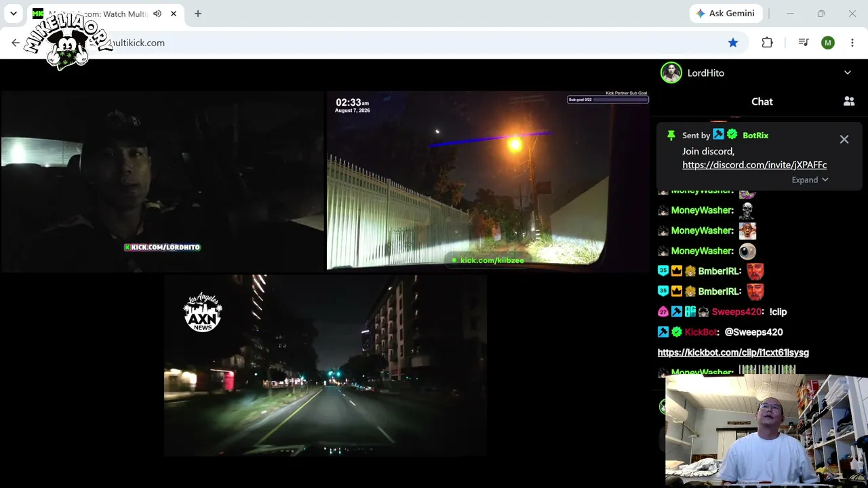Viewport: 868px width, 488px height.
Task: Open the kickbot.com clip link
Action: [x=733, y=352]
